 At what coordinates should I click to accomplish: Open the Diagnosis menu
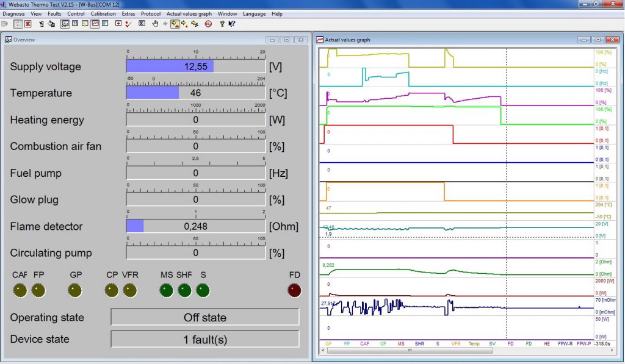13,13
